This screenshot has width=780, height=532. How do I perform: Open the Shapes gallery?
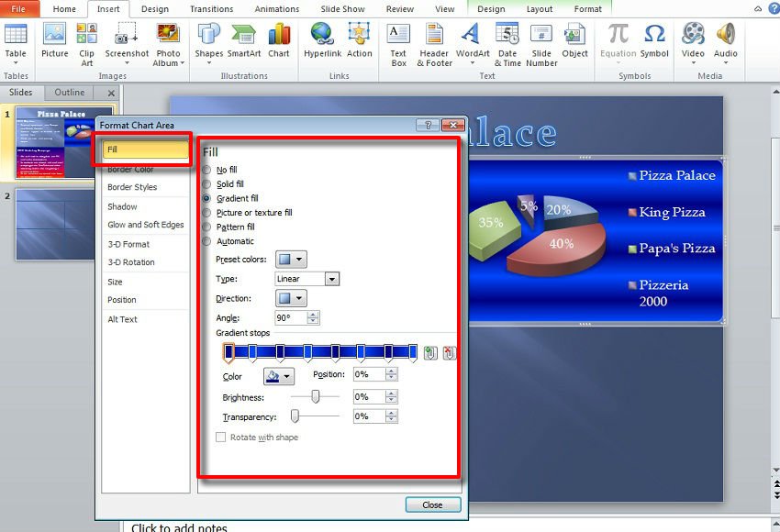click(x=208, y=44)
